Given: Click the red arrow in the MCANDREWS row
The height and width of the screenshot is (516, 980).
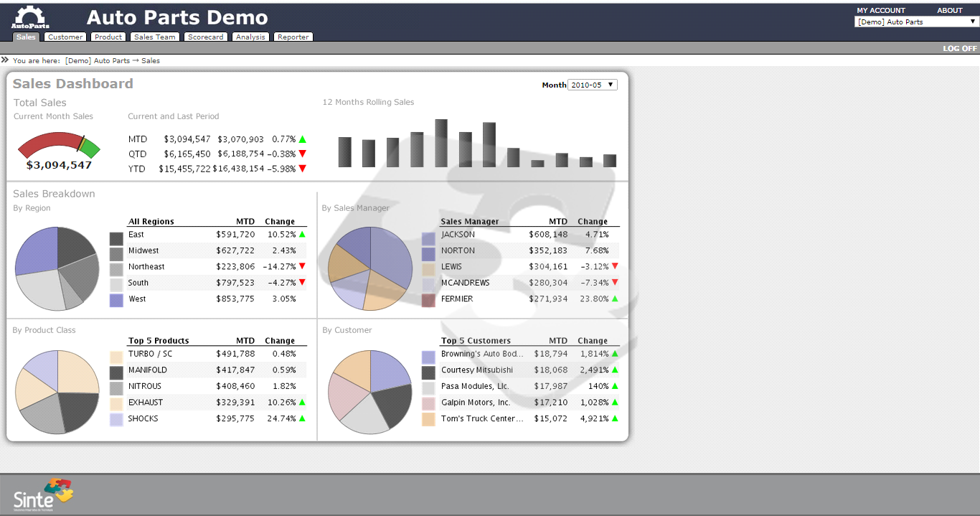Looking at the screenshot, I should coord(615,283).
